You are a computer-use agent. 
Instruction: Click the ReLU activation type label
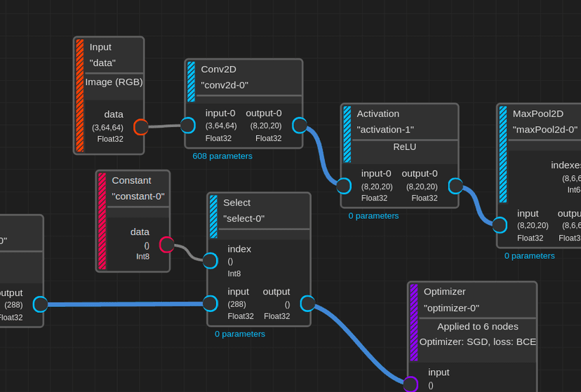point(405,147)
